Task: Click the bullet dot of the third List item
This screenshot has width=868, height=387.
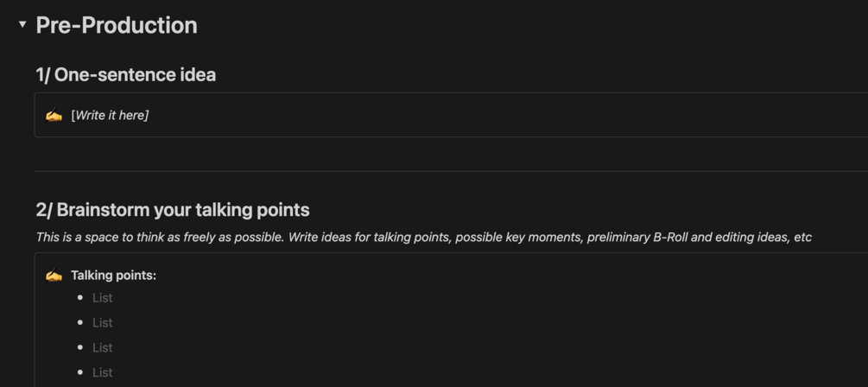Action: click(x=80, y=347)
